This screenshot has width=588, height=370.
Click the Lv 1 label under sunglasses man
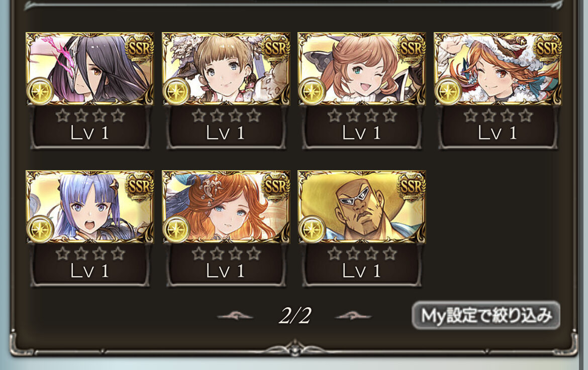coord(361,271)
